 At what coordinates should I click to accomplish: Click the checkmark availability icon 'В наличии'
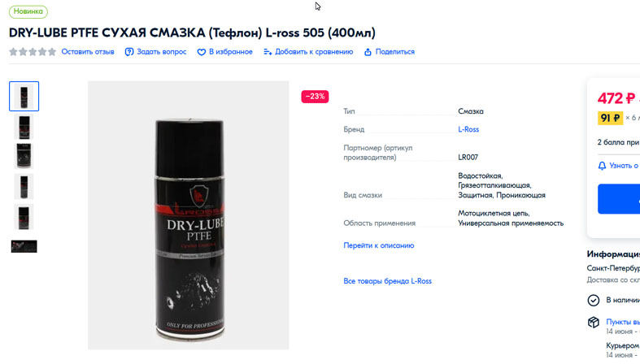[x=593, y=301]
